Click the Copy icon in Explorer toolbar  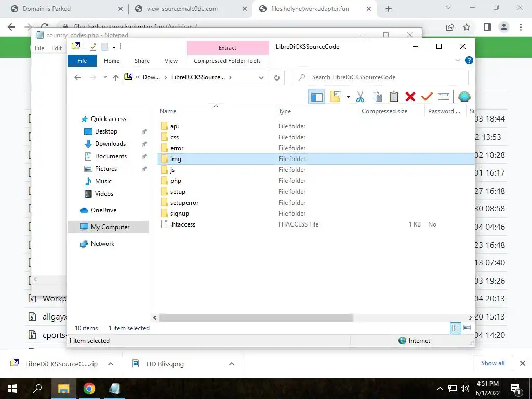377,97
